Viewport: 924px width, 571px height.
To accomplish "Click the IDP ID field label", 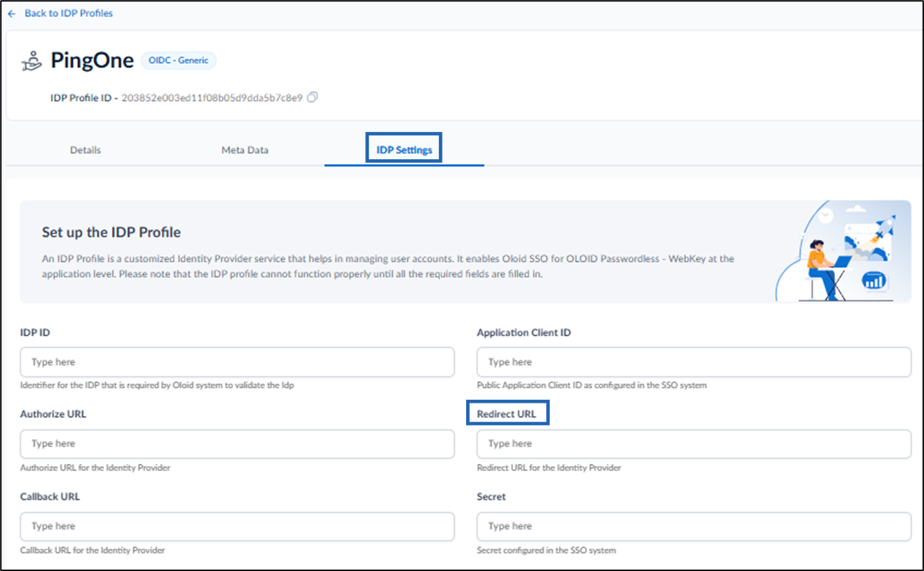I will [35, 332].
